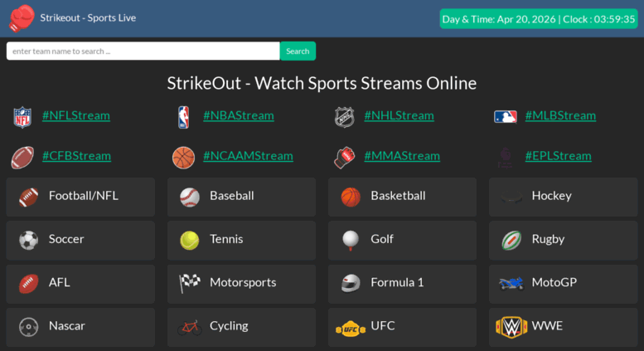This screenshot has width=644, height=351.
Task: Click the red AFL ball icon
Action: click(x=29, y=284)
